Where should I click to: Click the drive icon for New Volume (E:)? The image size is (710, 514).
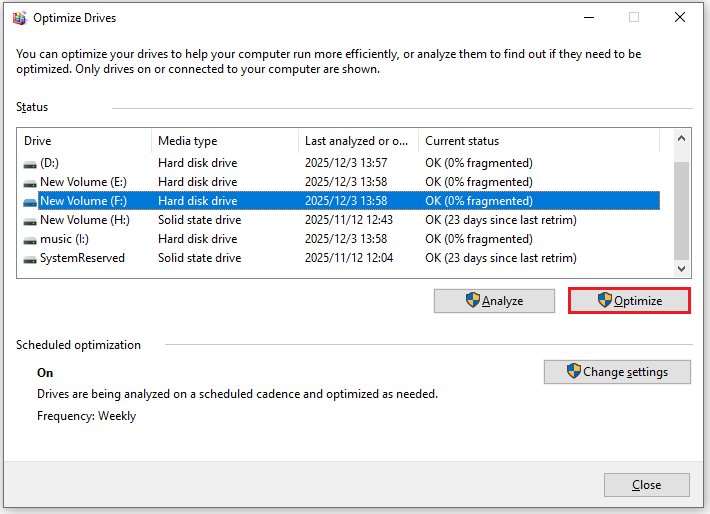pos(30,183)
